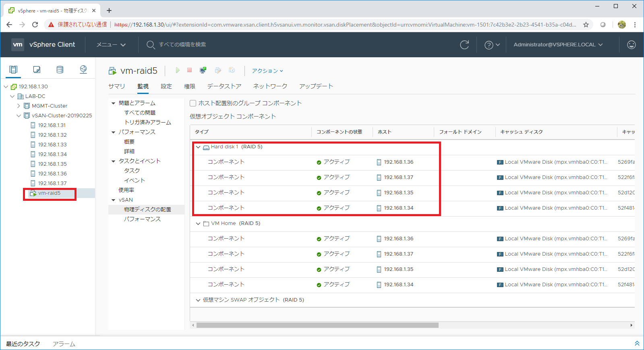Collapse the vSAN section in monitor menu
The height and width of the screenshot is (350, 644).
pos(114,200)
